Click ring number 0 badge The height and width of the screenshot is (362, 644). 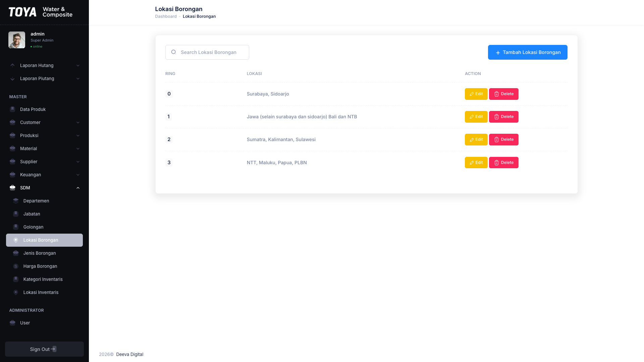169,94
